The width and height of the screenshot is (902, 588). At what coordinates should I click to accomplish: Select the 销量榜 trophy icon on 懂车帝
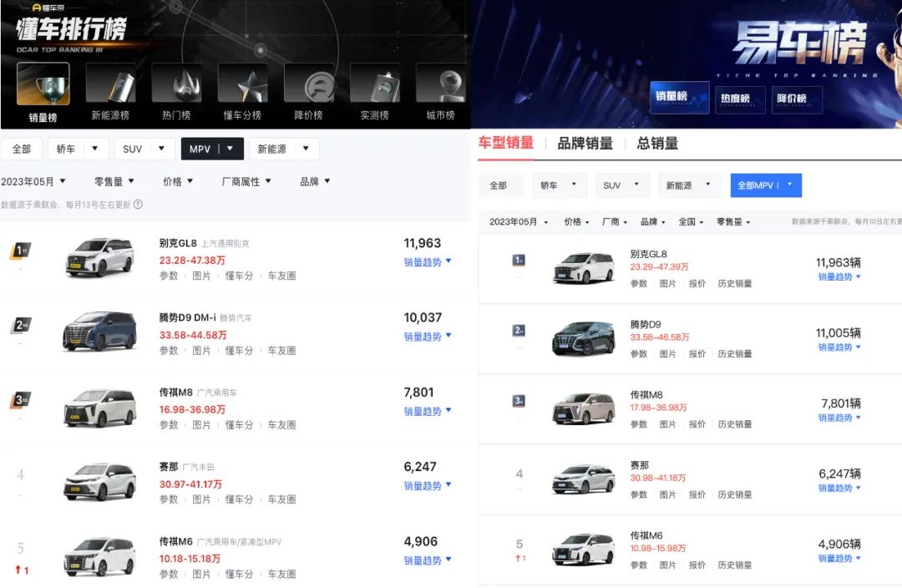[x=43, y=84]
